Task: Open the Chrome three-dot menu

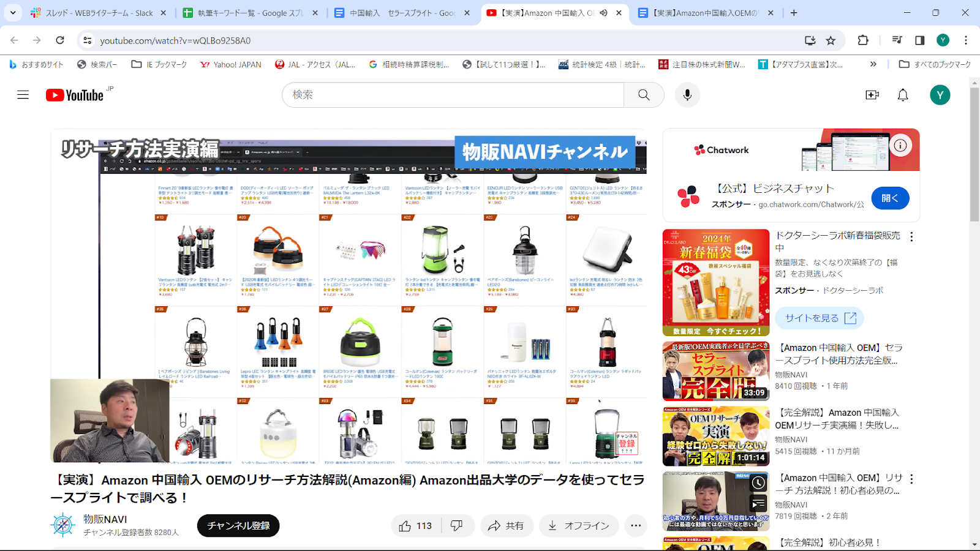Action: click(x=966, y=40)
